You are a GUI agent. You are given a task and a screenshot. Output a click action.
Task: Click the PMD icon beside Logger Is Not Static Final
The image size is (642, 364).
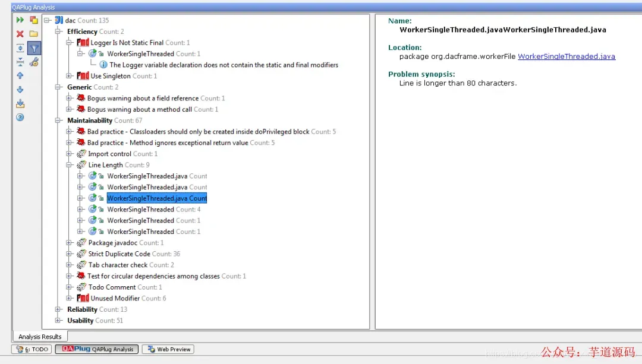83,43
